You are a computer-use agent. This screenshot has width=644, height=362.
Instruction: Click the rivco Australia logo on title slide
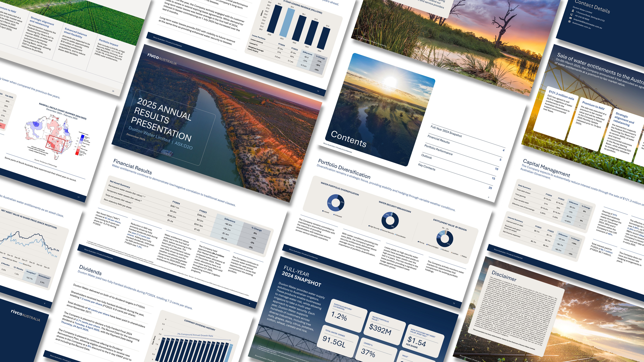click(x=162, y=59)
